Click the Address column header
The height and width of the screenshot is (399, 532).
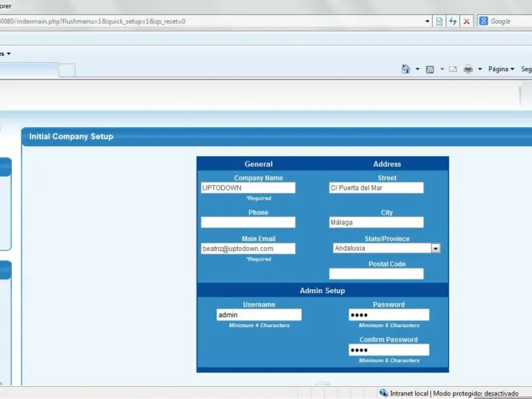387,164
